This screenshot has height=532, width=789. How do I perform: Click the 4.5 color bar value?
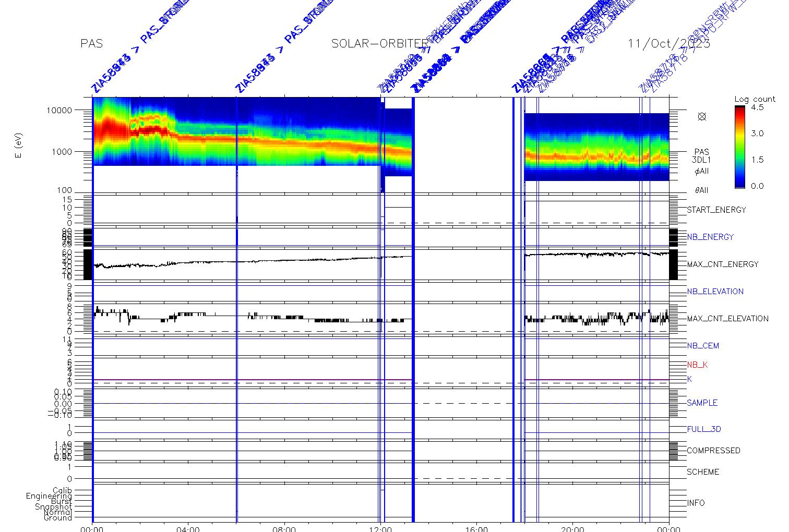coord(757,107)
